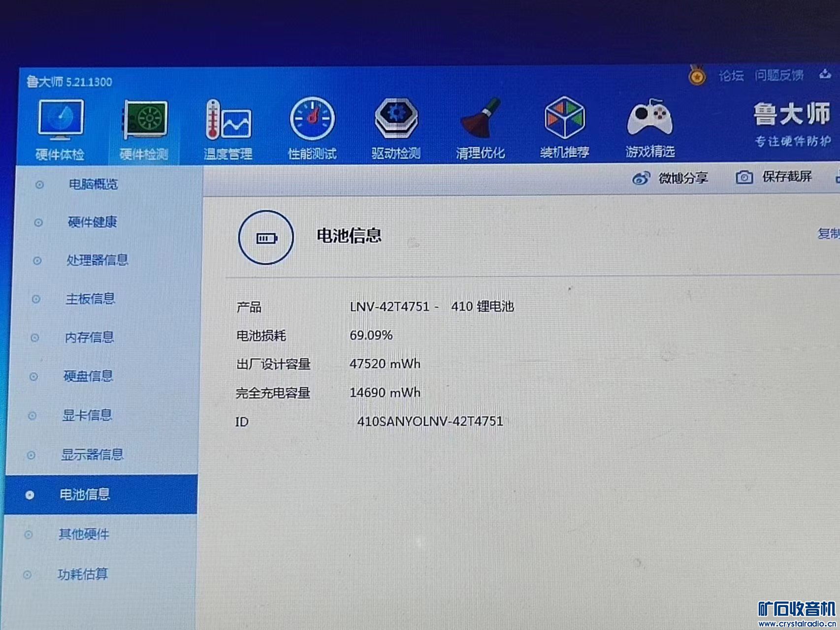Click the 电池损耗 label

(x=261, y=336)
